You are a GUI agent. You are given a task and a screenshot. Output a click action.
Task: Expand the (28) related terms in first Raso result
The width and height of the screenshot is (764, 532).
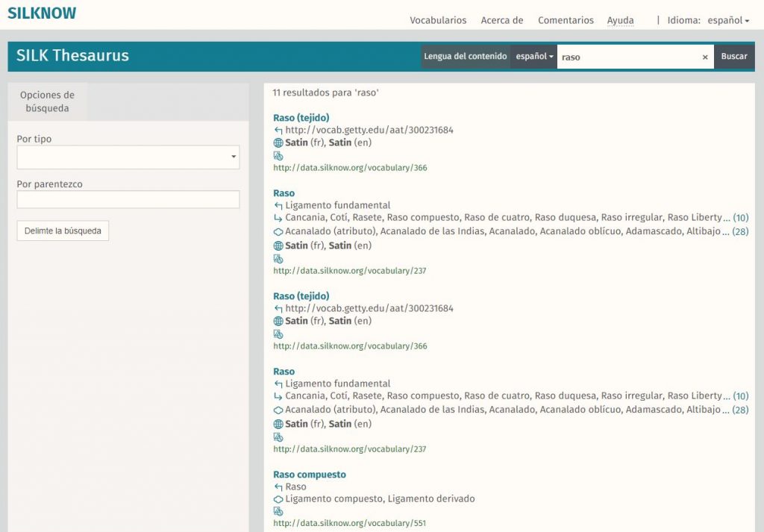coord(740,232)
